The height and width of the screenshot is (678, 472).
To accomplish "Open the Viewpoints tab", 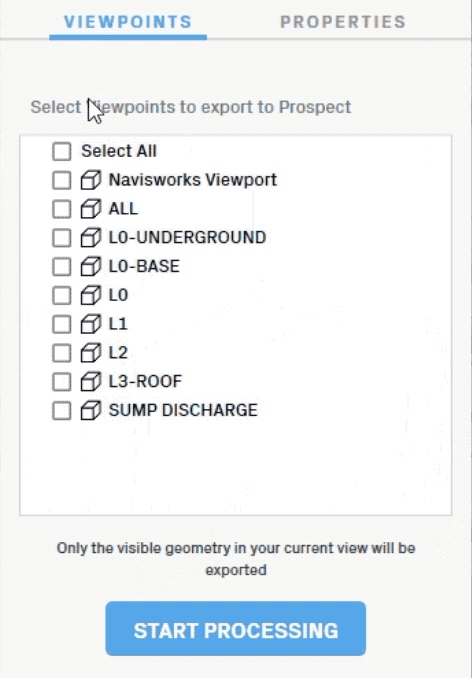I will 128,22.
